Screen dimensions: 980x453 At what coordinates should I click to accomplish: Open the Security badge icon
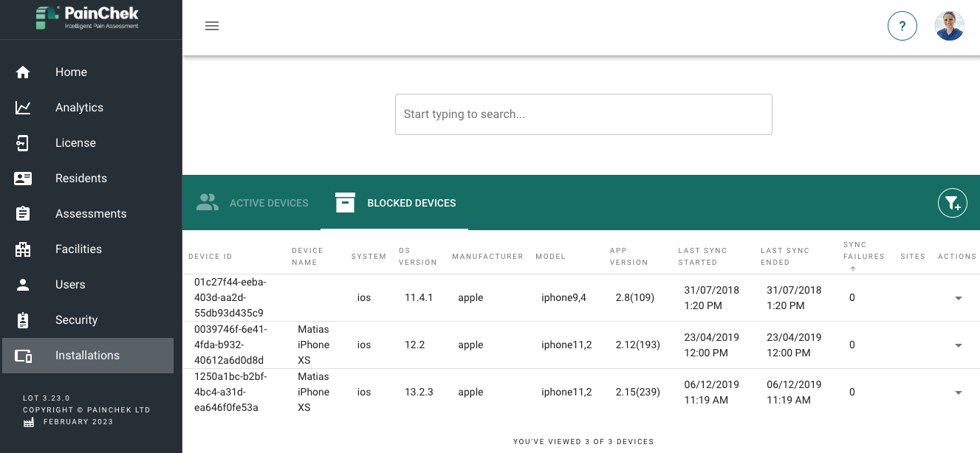click(x=23, y=320)
